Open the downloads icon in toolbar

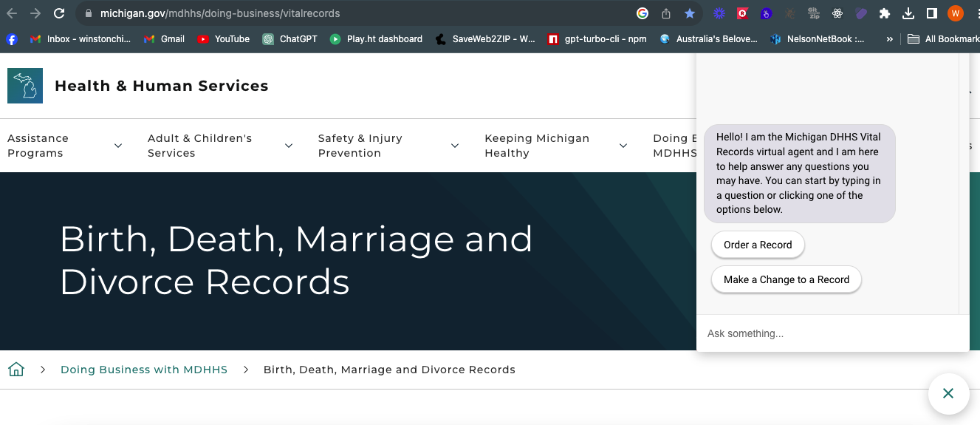click(908, 13)
